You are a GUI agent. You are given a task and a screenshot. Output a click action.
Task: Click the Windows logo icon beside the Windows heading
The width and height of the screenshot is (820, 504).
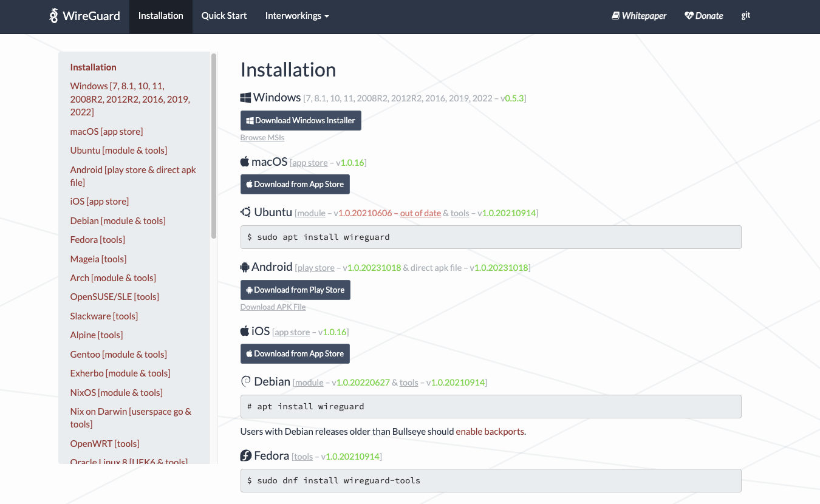(x=246, y=98)
